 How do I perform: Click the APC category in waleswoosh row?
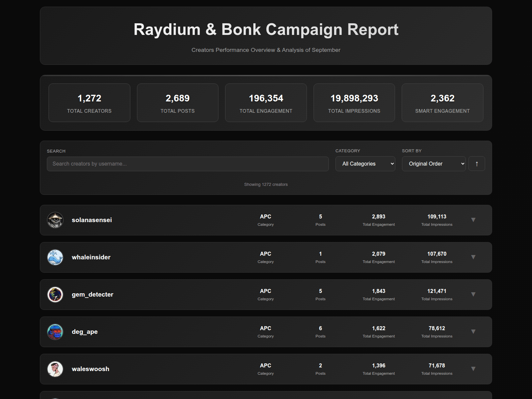pyautogui.click(x=266, y=365)
